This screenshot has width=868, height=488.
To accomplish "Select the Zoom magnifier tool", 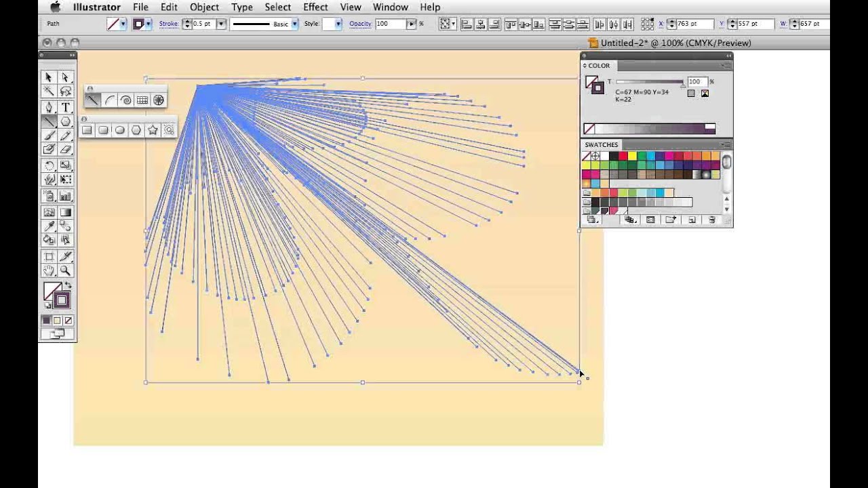I will (x=65, y=271).
